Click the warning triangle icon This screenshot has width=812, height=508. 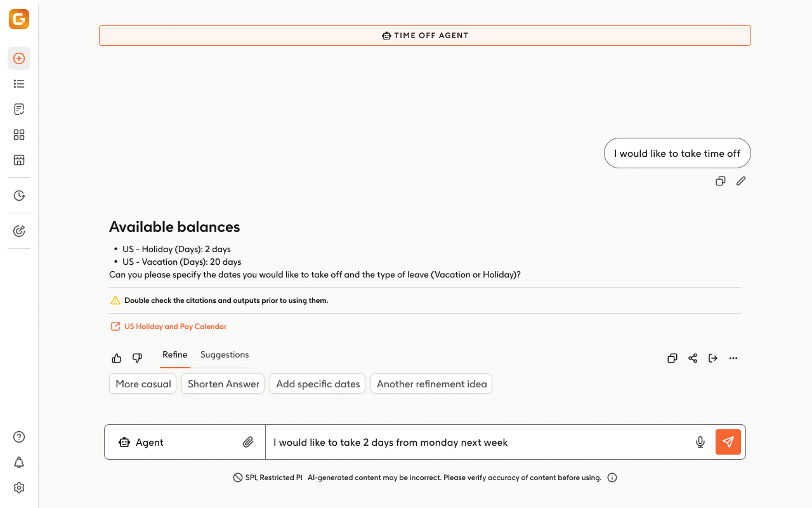[x=115, y=300]
